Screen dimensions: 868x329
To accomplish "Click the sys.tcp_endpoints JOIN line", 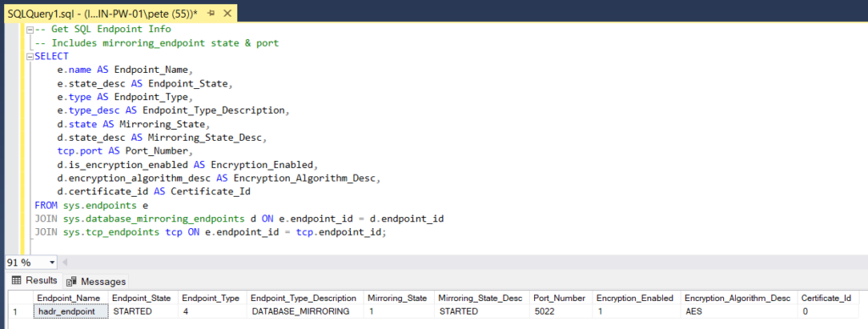I will 210,232.
